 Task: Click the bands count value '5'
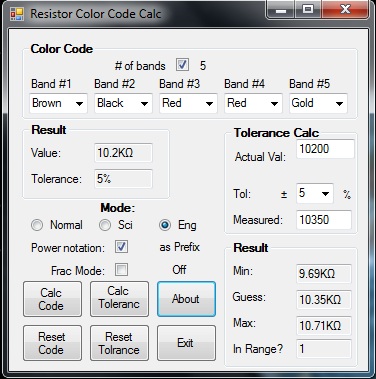[x=203, y=65]
